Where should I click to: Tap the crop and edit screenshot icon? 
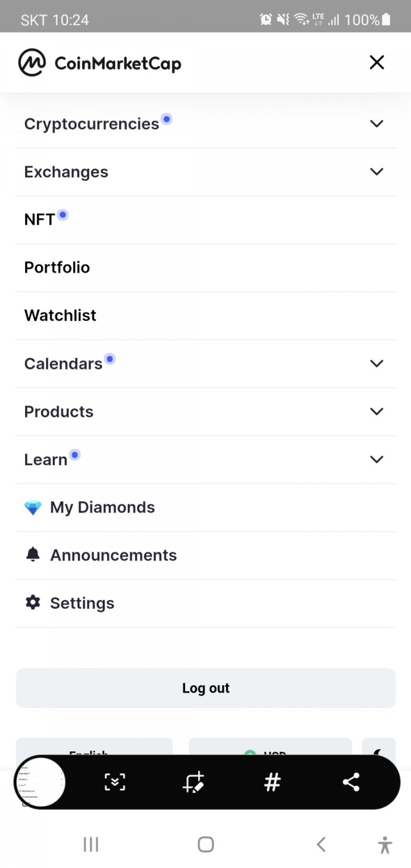point(194,782)
